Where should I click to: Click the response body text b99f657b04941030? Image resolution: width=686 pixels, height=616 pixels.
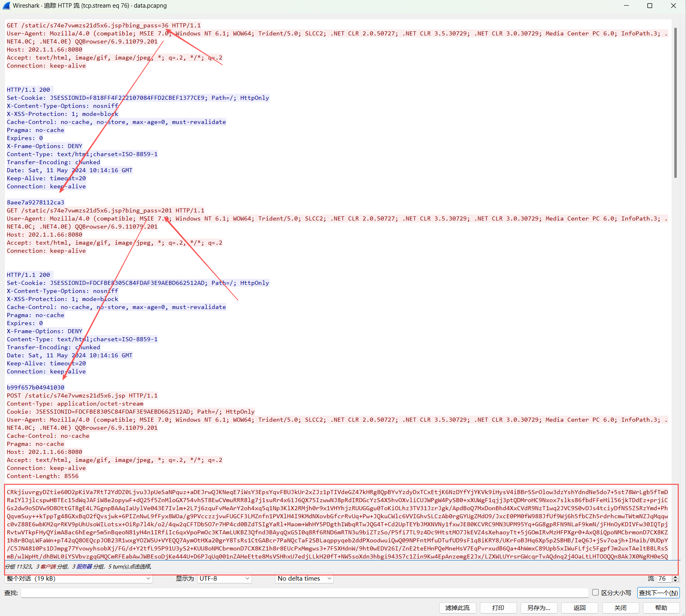[35, 387]
